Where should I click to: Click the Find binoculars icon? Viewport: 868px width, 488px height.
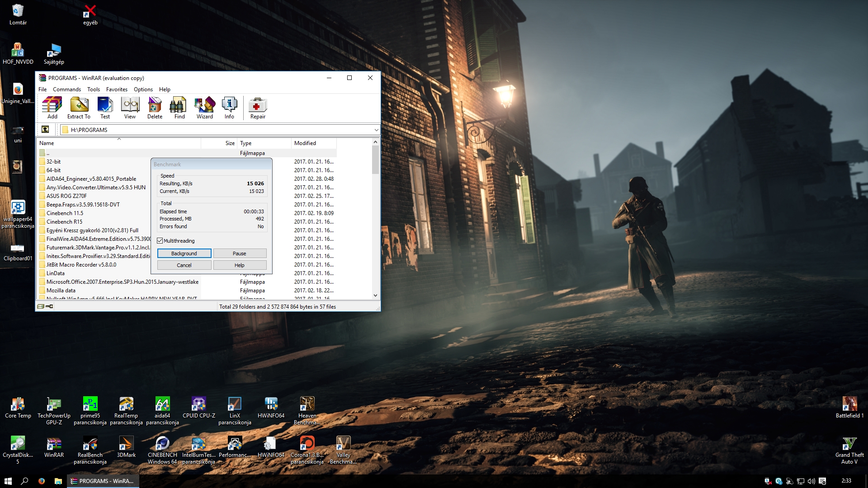click(x=179, y=108)
